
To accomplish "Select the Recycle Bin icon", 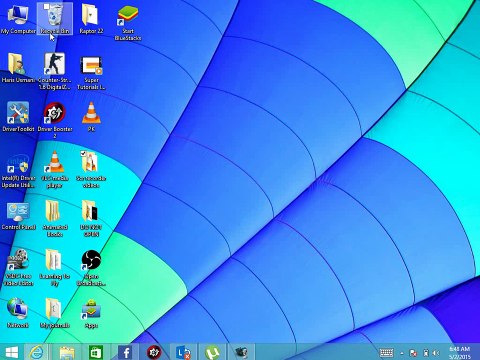I will tap(55, 19).
